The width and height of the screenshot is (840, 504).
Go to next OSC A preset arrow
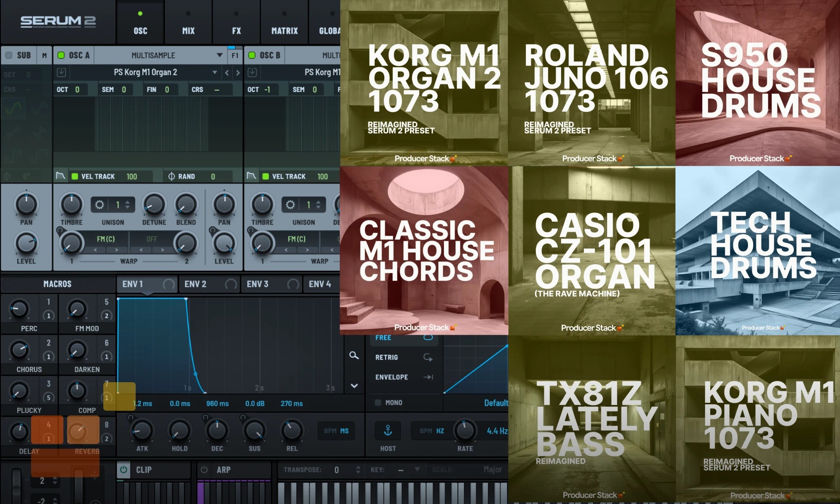pos(238,73)
